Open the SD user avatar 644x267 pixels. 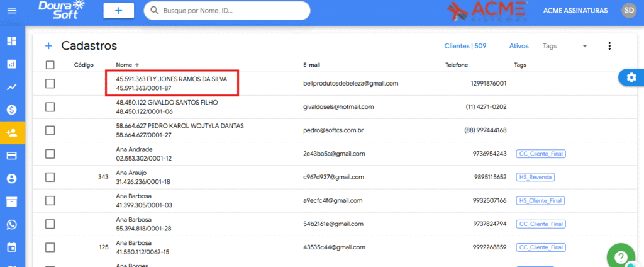[628, 11]
